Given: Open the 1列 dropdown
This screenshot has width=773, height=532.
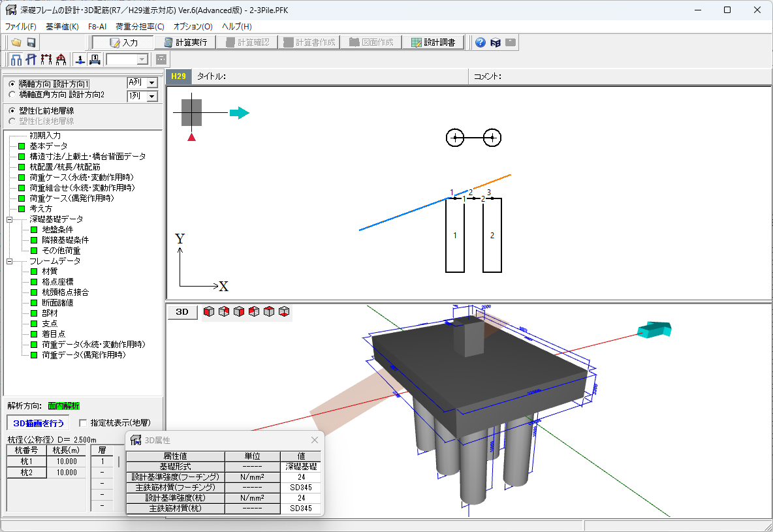Looking at the screenshot, I should click(x=152, y=97).
